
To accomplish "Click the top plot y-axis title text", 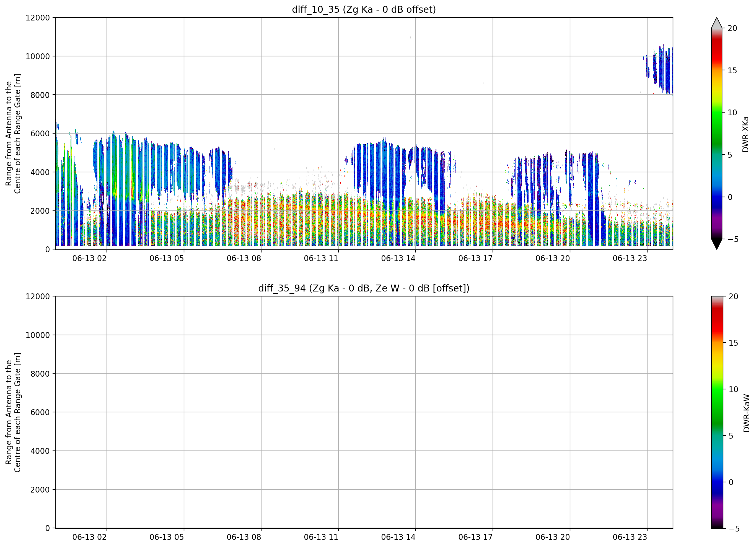I will 13,134.
